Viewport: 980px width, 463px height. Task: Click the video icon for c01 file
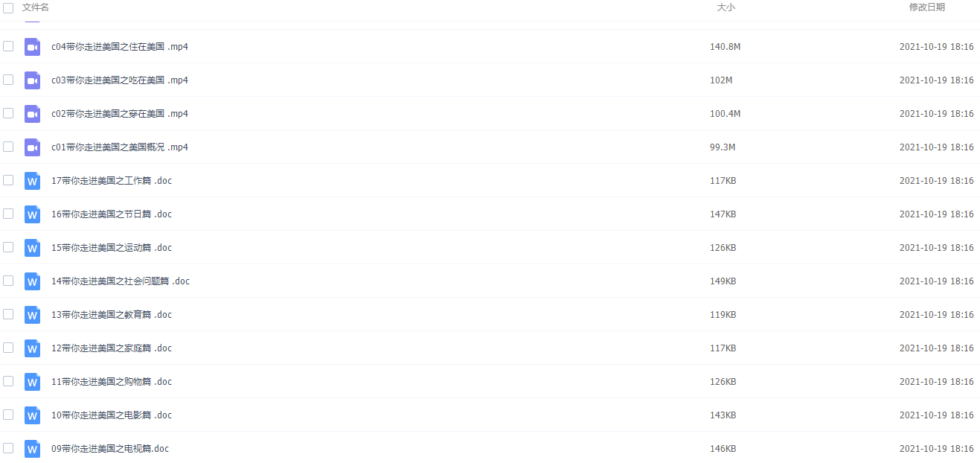click(32, 147)
